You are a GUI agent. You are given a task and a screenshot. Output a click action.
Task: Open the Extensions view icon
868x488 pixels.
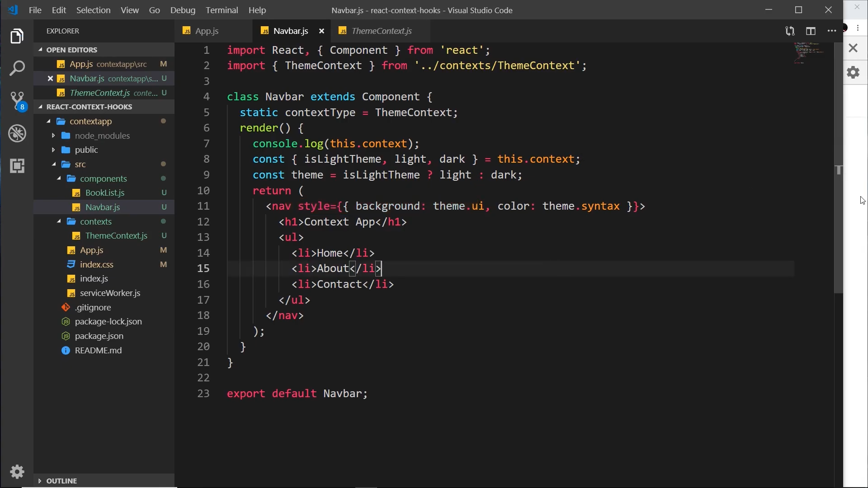[x=17, y=166]
